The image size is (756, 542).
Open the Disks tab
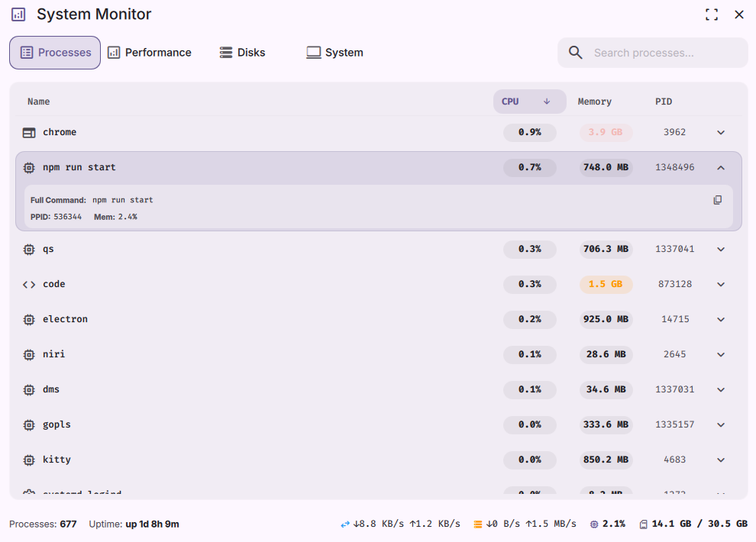click(243, 53)
